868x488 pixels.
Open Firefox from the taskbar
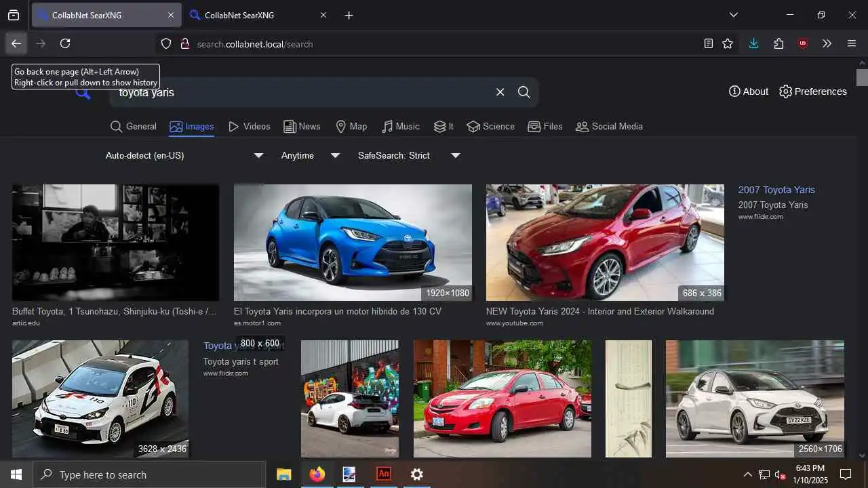point(317,474)
